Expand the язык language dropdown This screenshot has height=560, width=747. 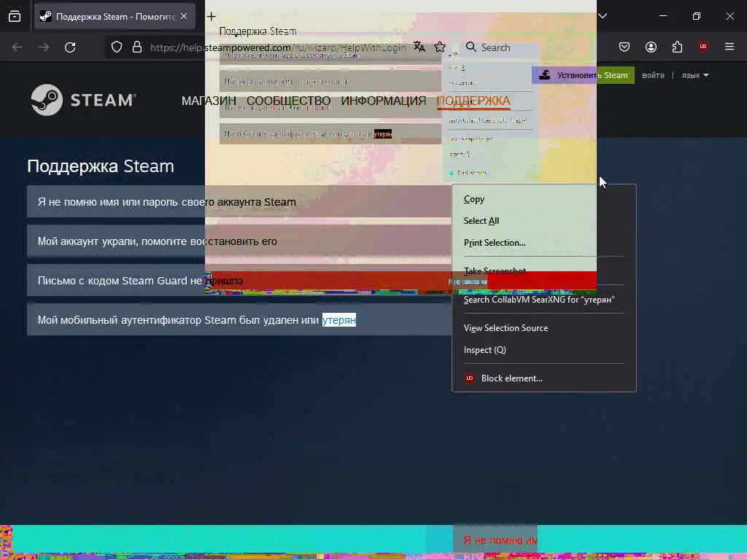point(695,75)
